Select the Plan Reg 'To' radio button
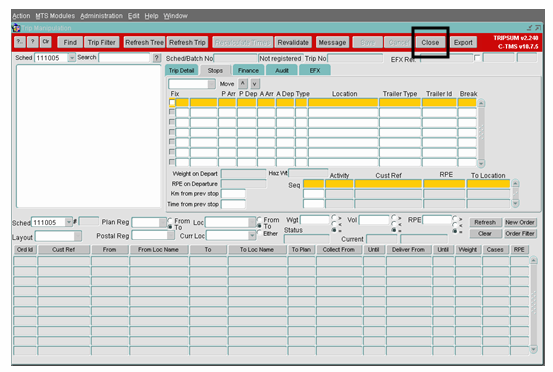Screen dimensions: 553x372 point(170,227)
